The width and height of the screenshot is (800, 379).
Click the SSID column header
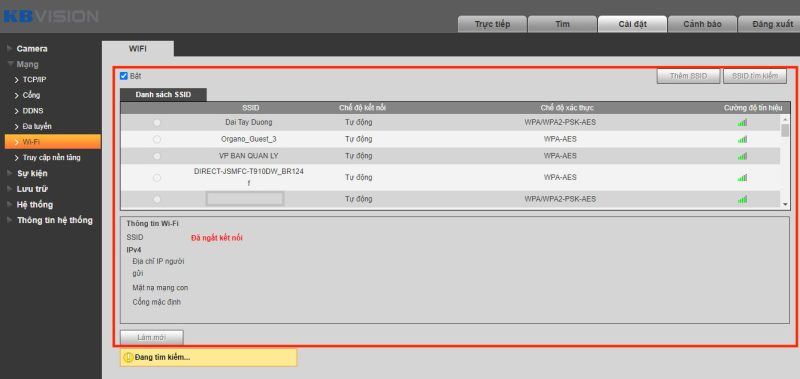251,108
